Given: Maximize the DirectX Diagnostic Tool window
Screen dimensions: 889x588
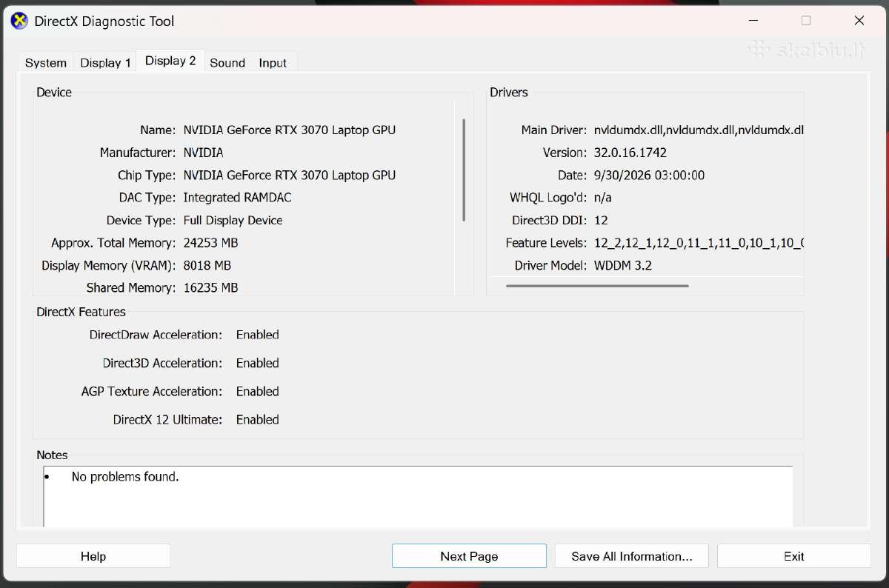Looking at the screenshot, I should tap(806, 21).
